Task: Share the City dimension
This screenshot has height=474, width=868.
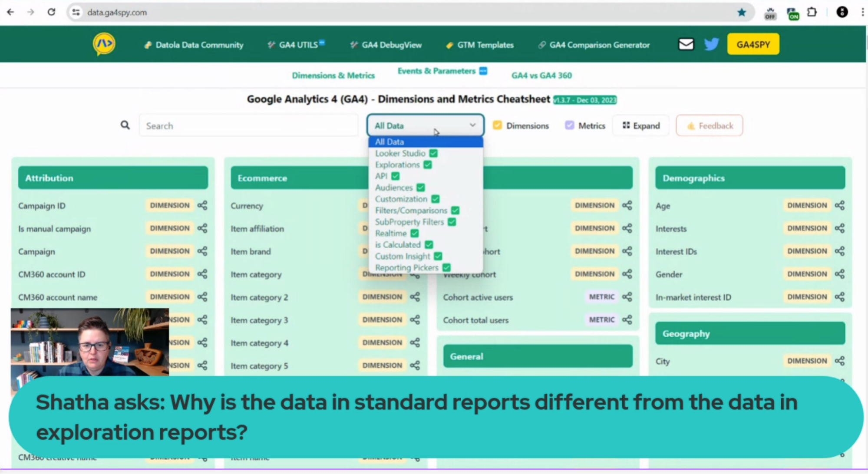Action: [x=840, y=361]
